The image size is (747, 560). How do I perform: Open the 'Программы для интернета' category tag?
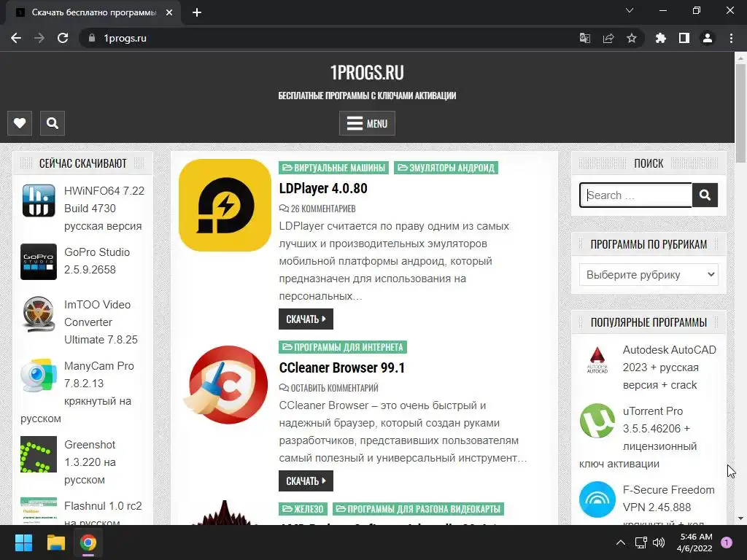[x=343, y=347]
